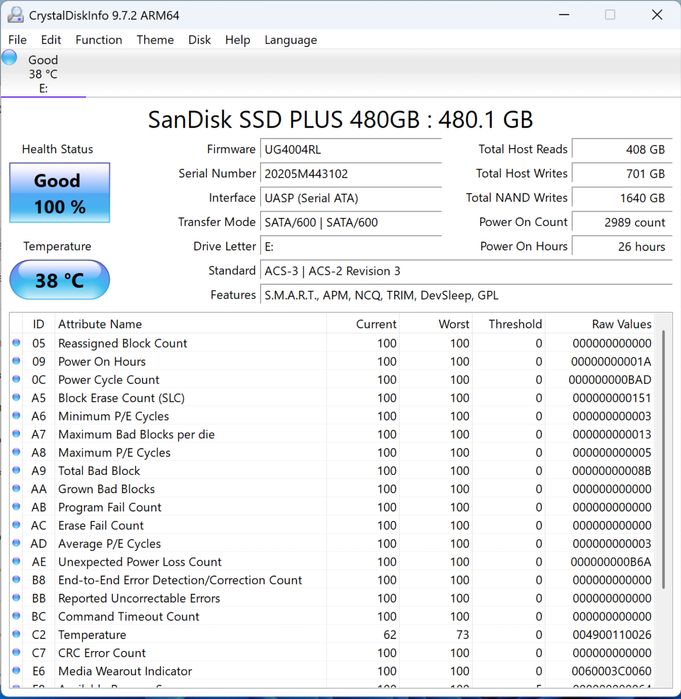
Task: Open the Disk menu
Action: [x=199, y=40]
